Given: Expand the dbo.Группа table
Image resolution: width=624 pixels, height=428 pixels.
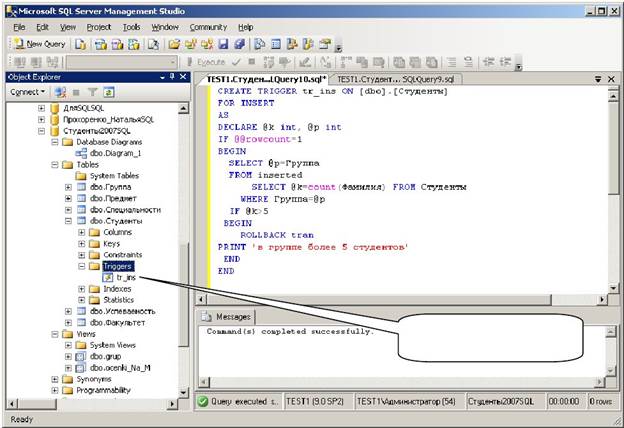Looking at the screenshot, I should tap(68, 187).
